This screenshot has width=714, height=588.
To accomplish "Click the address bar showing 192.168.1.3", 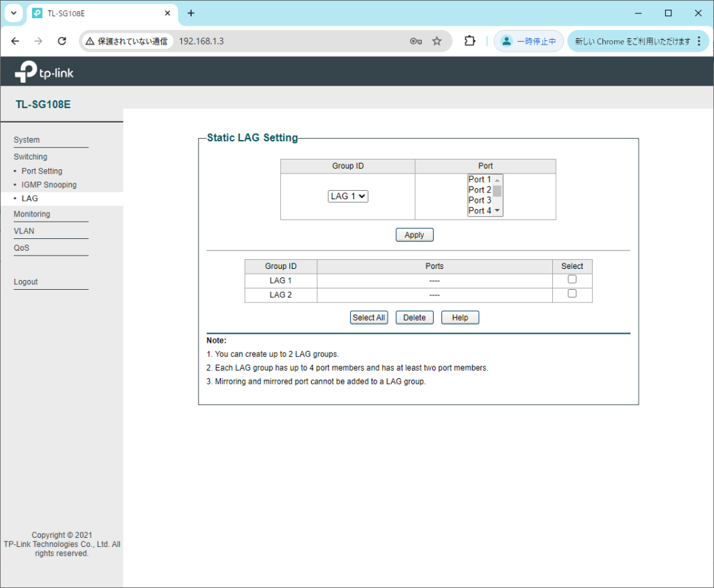I will [279, 41].
